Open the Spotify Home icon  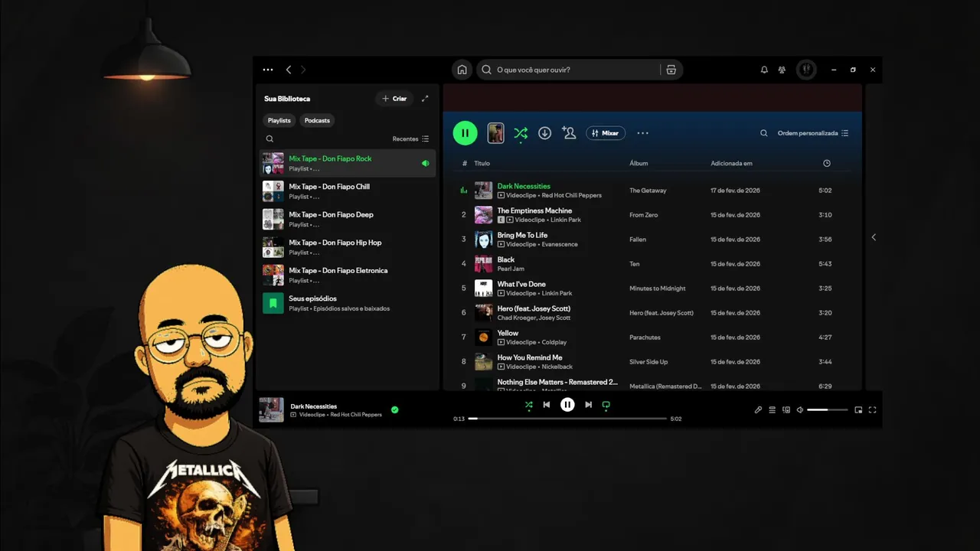coord(462,70)
